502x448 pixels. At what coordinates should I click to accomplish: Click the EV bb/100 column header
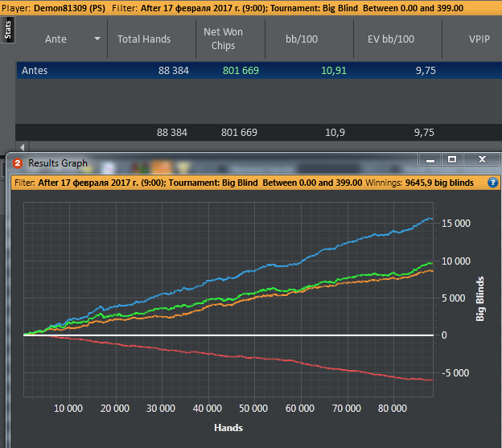coord(391,39)
